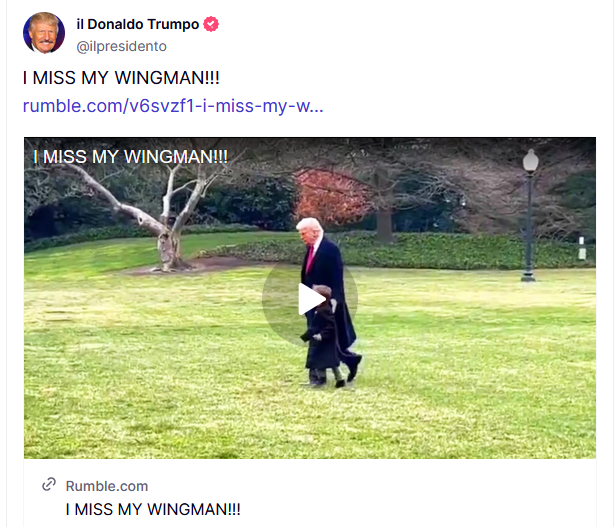The width and height of the screenshot is (615, 527).
Task: Click the chain link icon beside Rumble.com
Action: tap(49, 485)
